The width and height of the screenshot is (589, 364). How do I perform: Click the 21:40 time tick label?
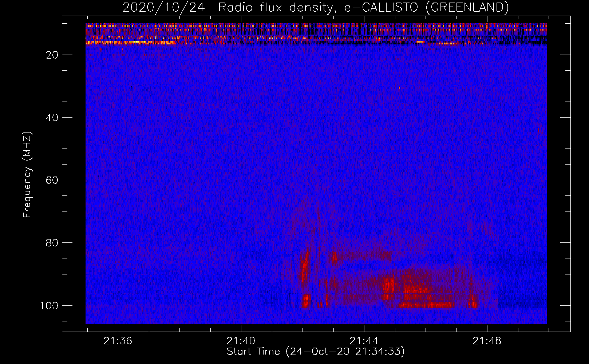(x=241, y=341)
